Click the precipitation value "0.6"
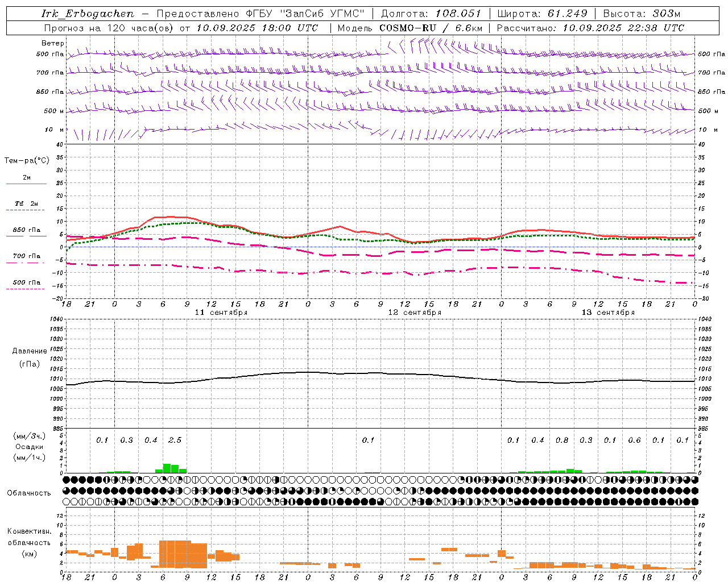The width and height of the screenshot is (728, 582). (x=634, y=440)
